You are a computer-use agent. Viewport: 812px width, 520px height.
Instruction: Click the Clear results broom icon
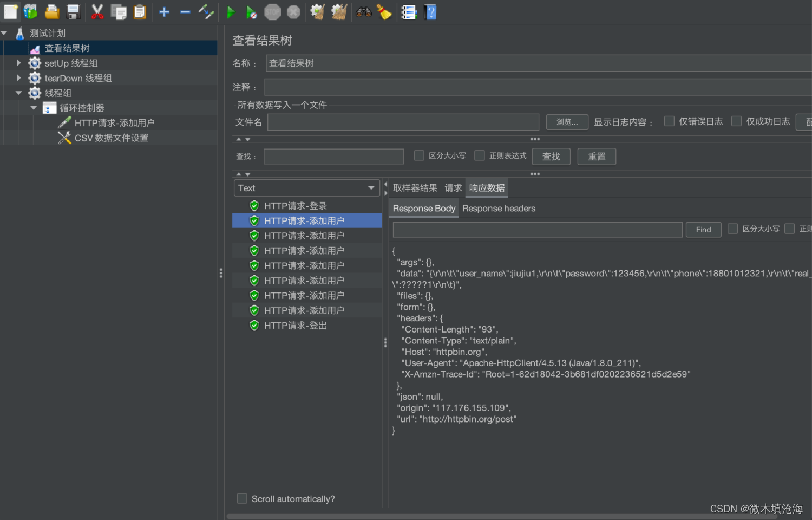coord(318,12)
